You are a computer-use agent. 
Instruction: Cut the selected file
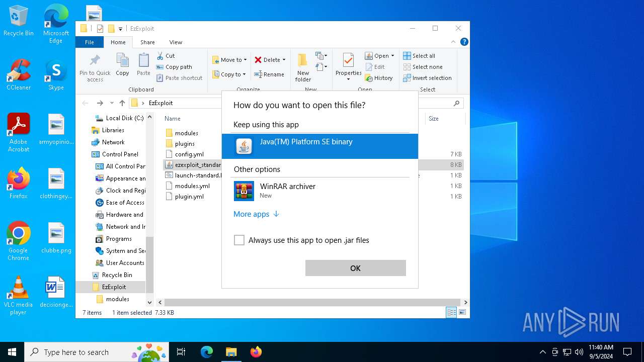(x=166, y=56)
